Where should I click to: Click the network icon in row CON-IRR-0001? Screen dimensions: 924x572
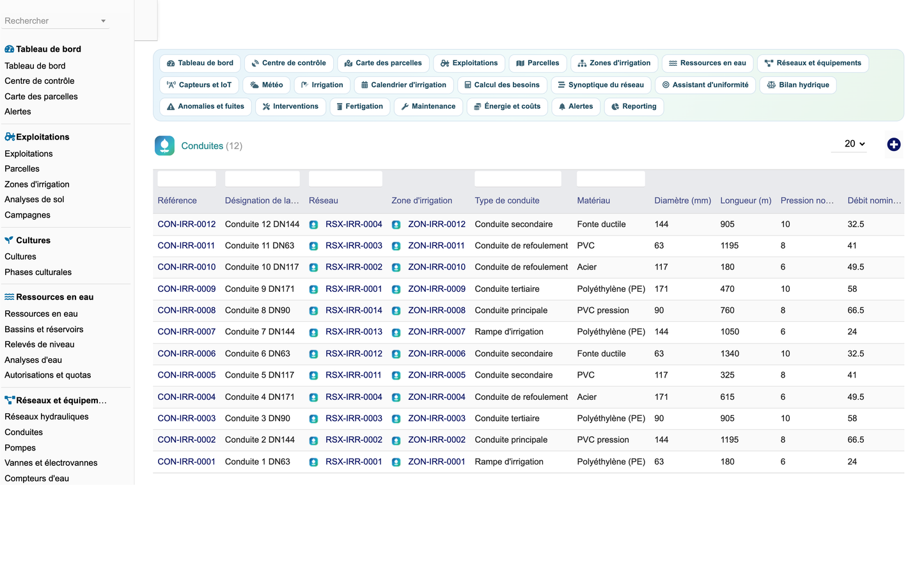point(313,462)
